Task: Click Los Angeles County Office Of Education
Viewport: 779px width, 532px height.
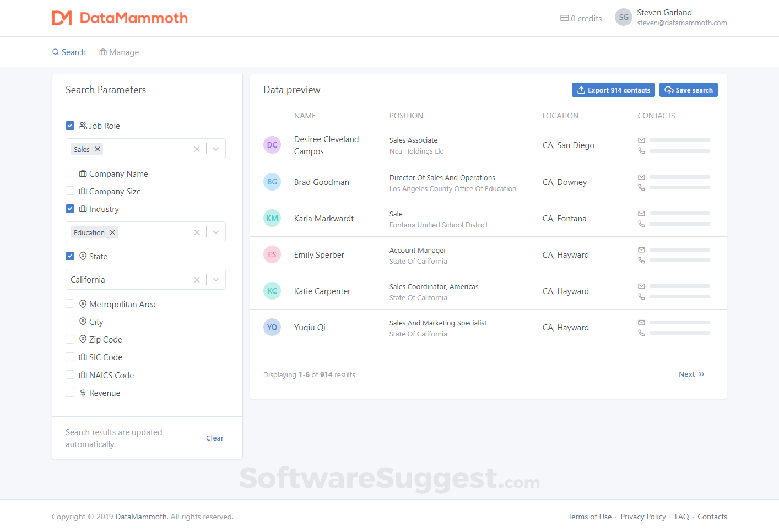Action: tap(453, 189)
